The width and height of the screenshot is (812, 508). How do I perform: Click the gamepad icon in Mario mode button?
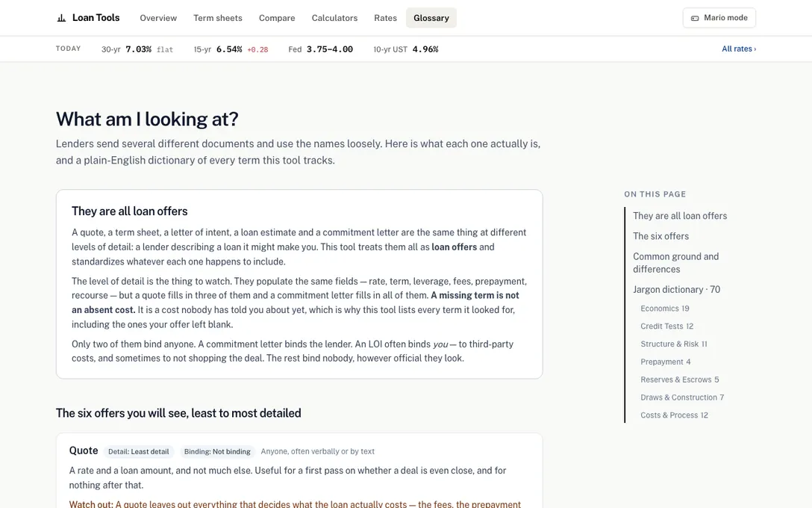(x=695, y=18)
